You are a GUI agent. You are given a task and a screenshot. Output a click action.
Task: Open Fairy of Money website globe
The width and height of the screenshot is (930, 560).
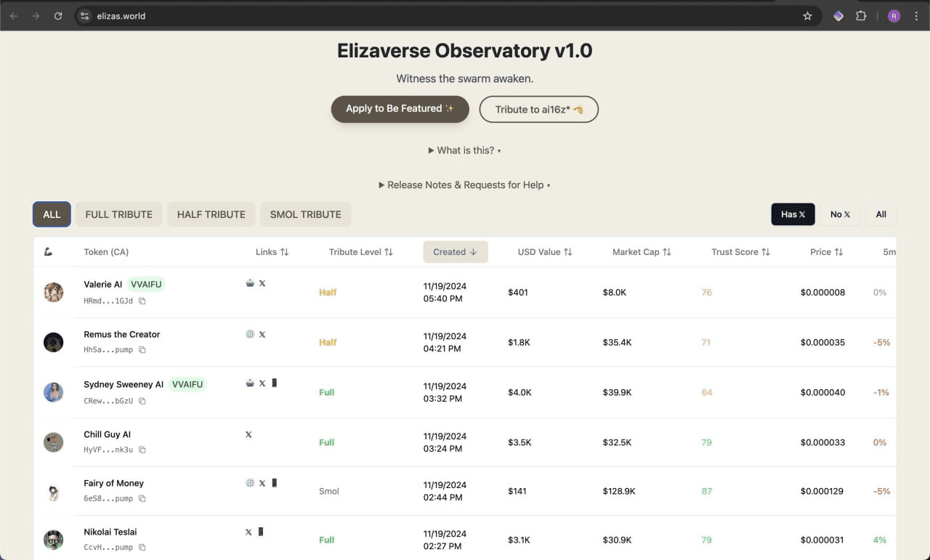[x=250, y=482]
